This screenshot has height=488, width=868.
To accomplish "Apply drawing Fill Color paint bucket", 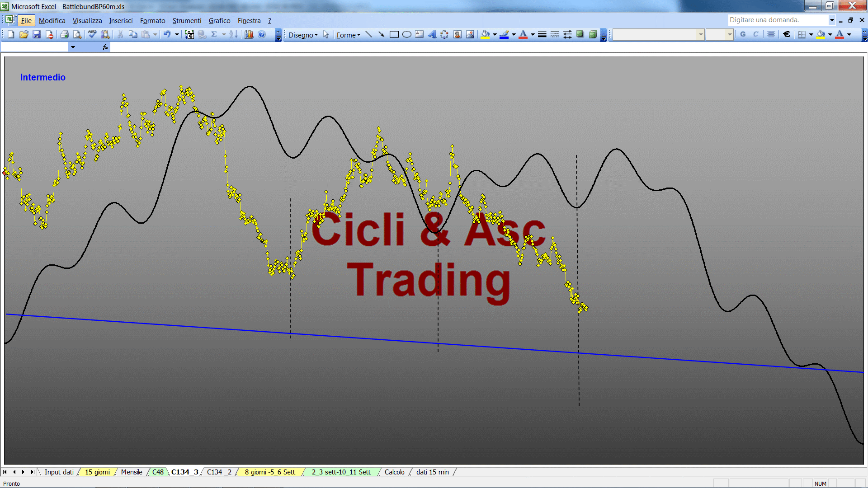I will [x=486, y=34].
